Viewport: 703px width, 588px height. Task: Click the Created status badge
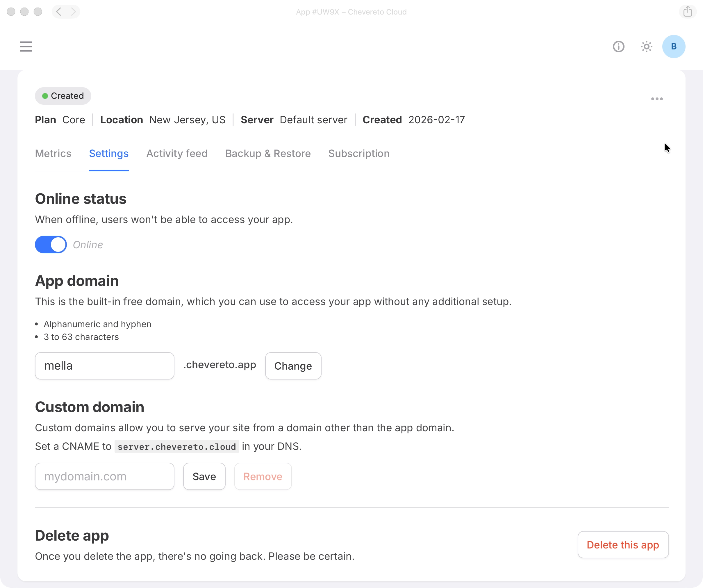pos(63,96)
